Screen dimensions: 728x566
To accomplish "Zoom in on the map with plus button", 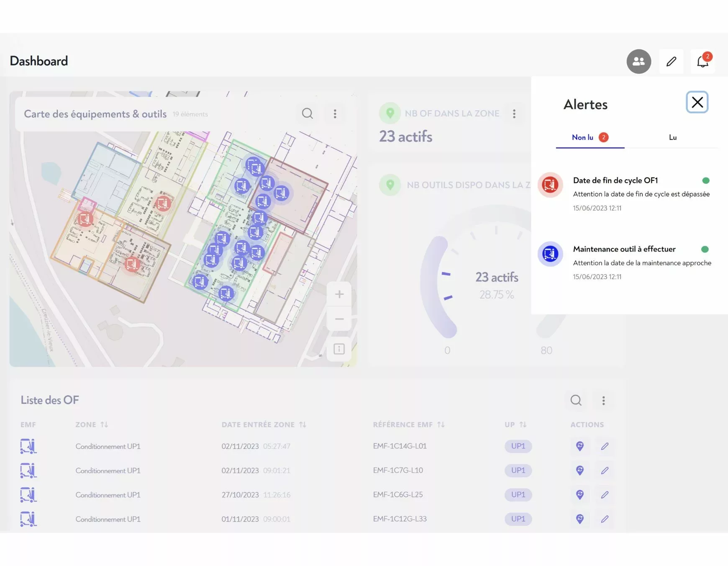I will tap(339, 294).
